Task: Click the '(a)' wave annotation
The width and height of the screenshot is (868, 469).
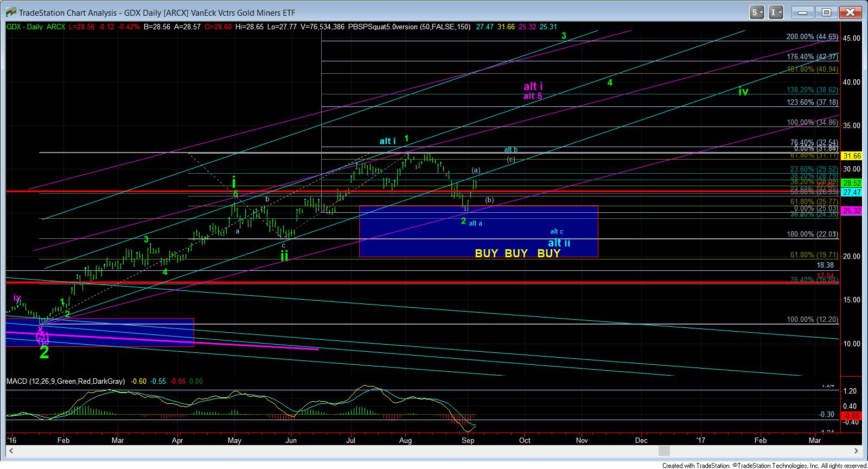Action: (476, 170)
